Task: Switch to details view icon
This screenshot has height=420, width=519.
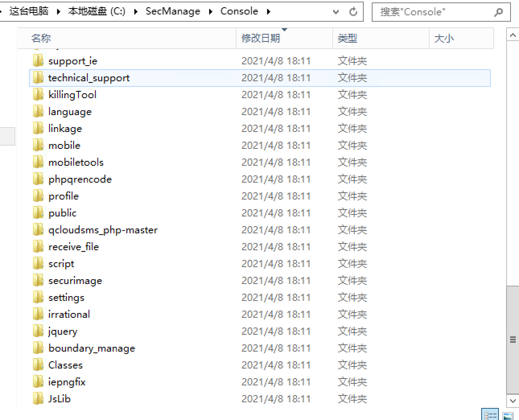Action: [x=490, y=415]
